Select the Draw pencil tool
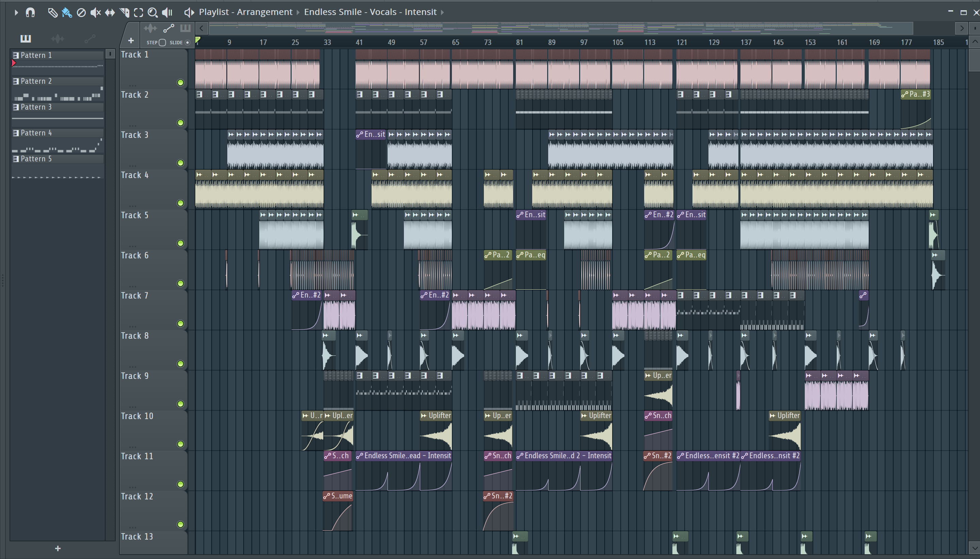Image resolution: width=980 pixels, height=559 pixels. tap(52, 12)
